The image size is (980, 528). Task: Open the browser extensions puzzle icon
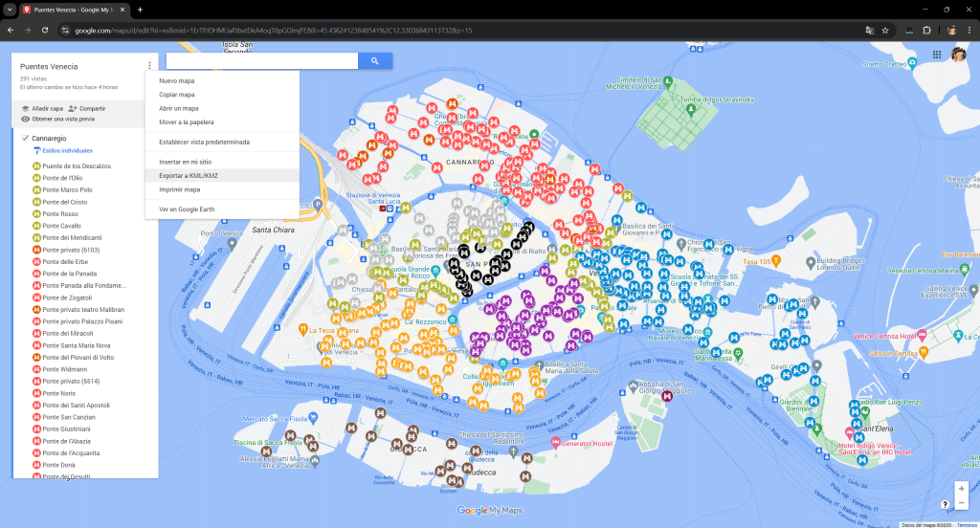926,30
